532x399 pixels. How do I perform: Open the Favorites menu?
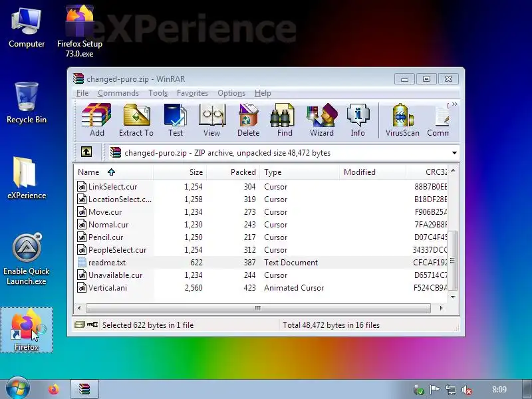(192, 93)
